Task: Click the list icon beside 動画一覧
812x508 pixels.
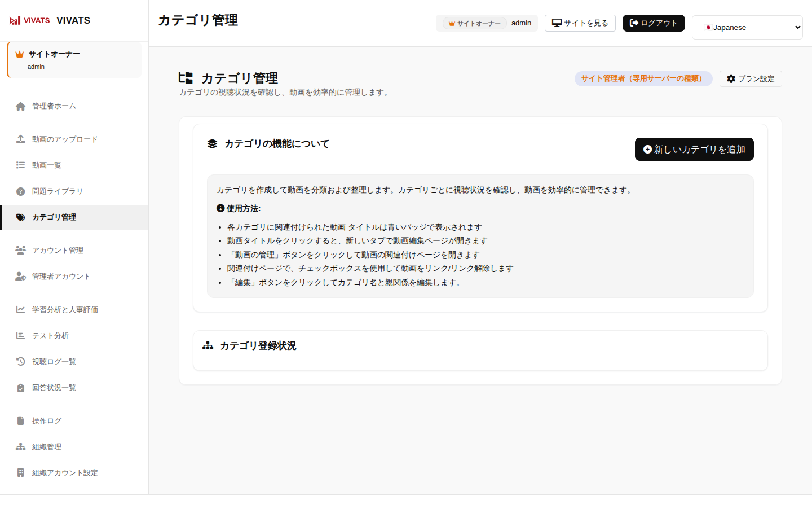Action: pyautogui.click(x=21, y=165)
